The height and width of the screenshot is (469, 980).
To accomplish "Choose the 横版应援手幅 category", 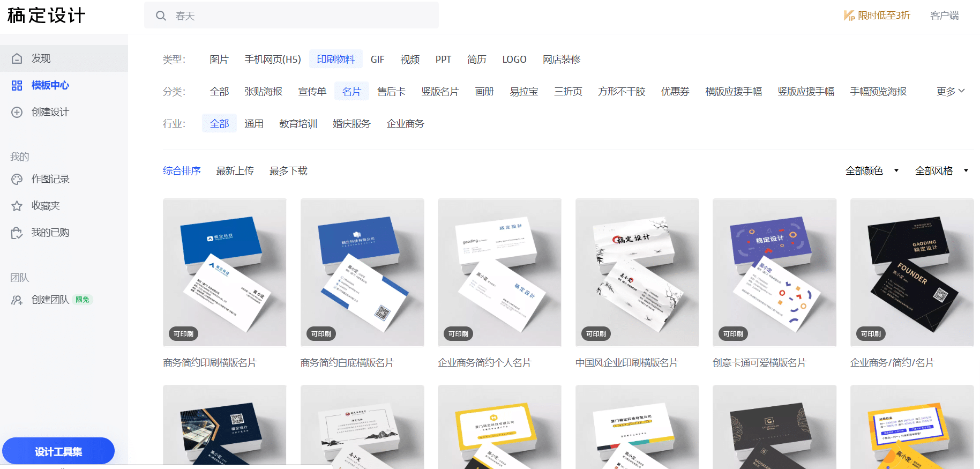I will 734,91.
